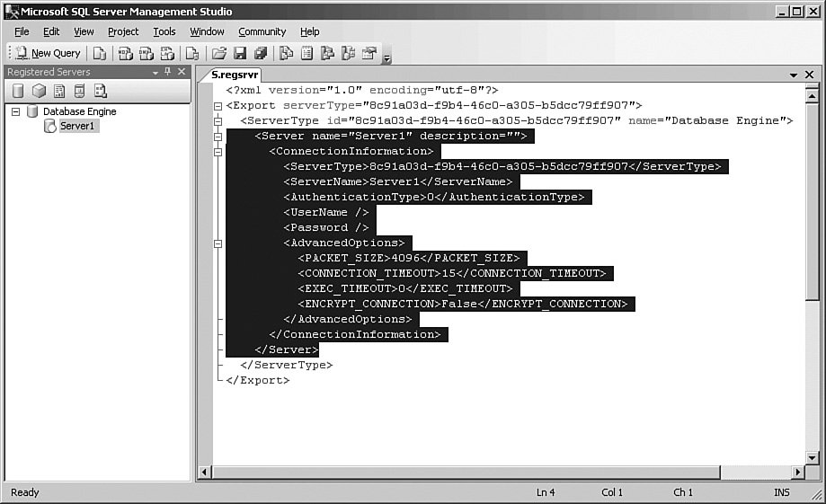Open the Project menu
The image size is (826, 504).
[123, 31]
